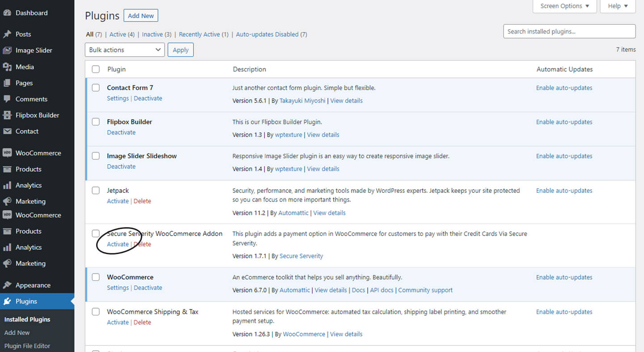
Task: View details for Jetpack
Action: 330,213
